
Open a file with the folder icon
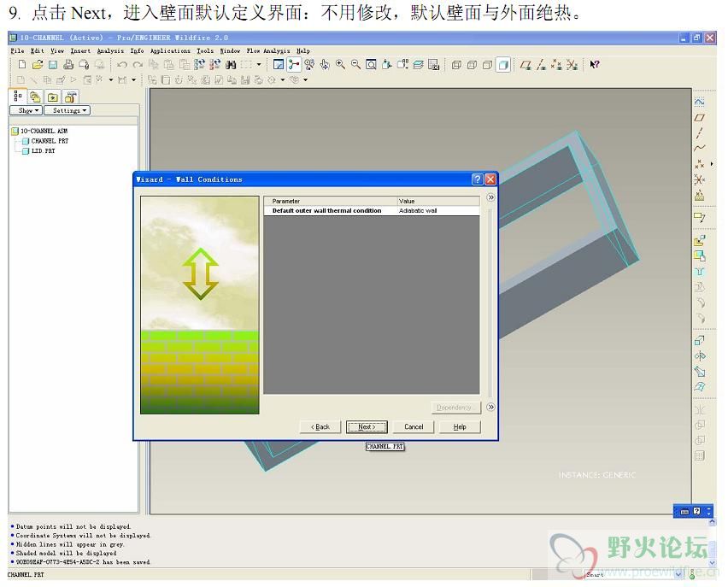[x=37, y=65]
